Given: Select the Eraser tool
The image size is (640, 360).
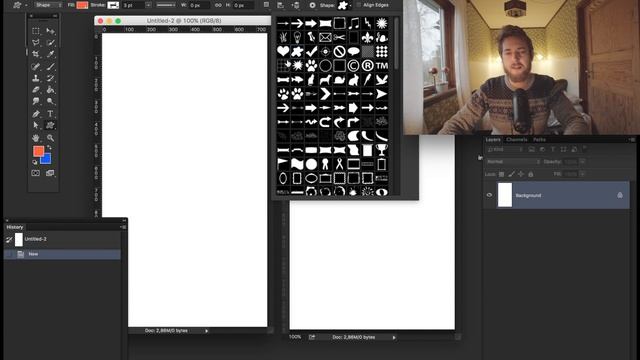Looking at the screenshot, I should click(36, 89).
